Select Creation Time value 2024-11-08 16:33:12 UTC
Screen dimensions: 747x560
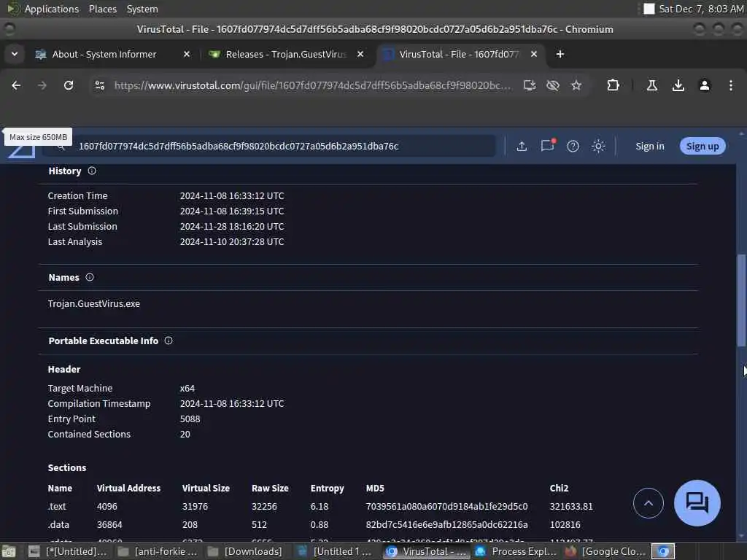click(232, 195)
